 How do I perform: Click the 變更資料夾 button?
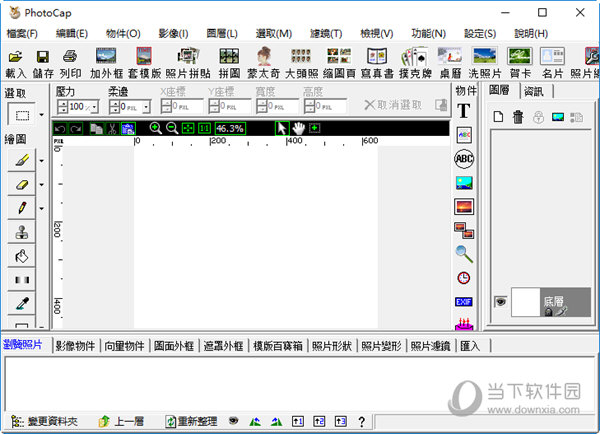coord(44,421)
